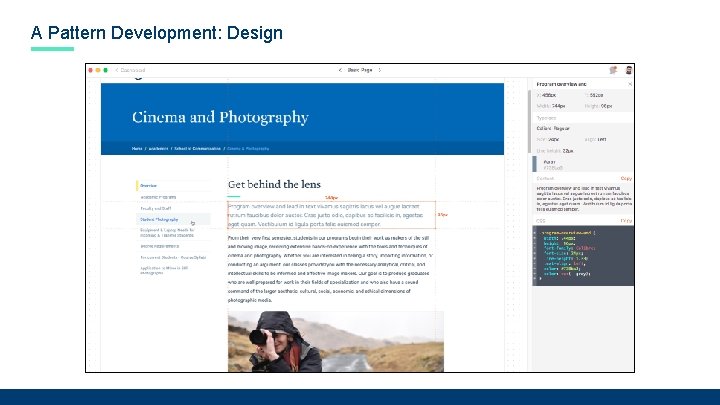Open the user avatar menu
Screen dimensions: 720x405
coord(629,70)
